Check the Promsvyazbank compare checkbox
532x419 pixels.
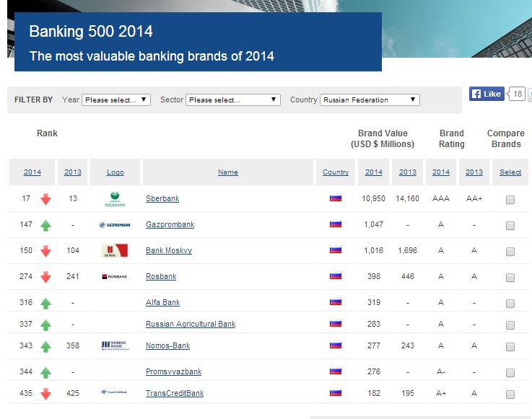coord(510,373)
